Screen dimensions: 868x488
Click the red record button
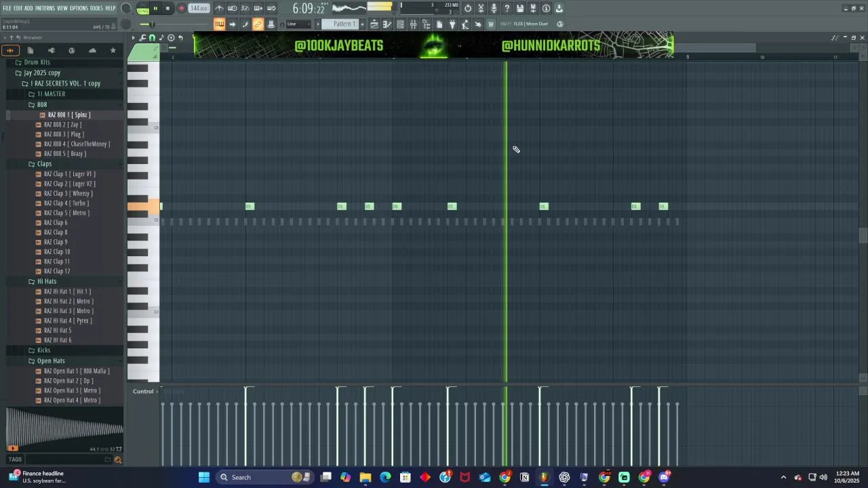[181, 8]
